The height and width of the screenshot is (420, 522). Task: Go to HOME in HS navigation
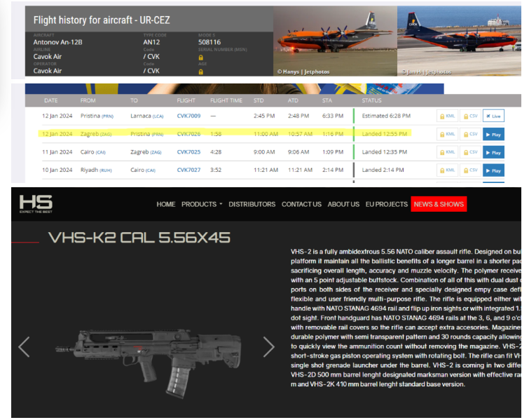(166, 204)
